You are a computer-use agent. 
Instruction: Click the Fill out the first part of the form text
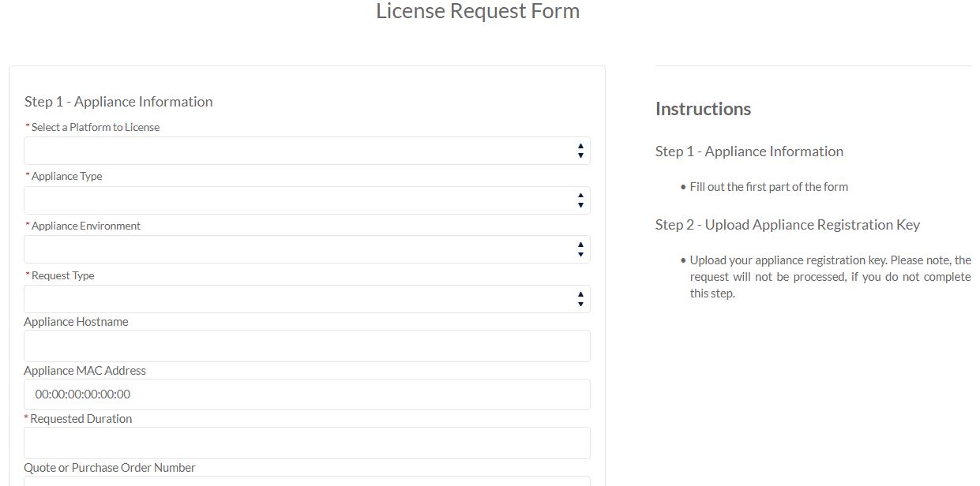click(x=769, y=187)
